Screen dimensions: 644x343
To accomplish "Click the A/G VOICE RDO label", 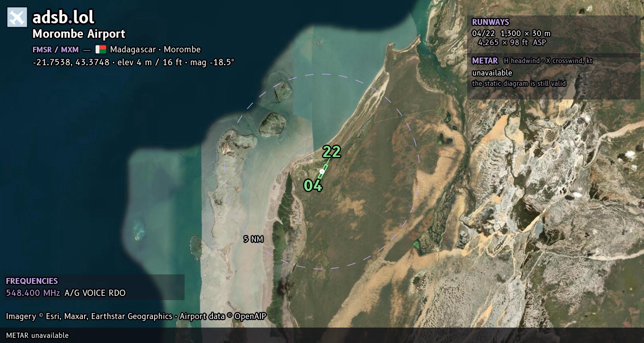I will tap(95, 293).
